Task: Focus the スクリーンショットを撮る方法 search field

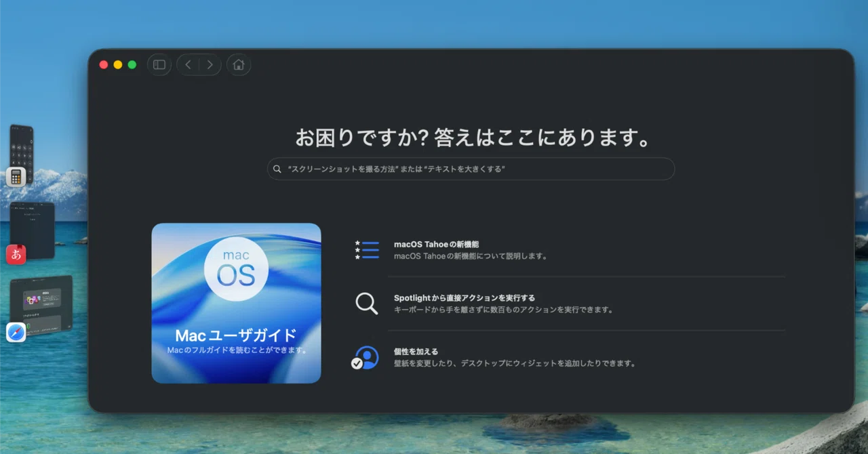Action: tap(471, 169)
